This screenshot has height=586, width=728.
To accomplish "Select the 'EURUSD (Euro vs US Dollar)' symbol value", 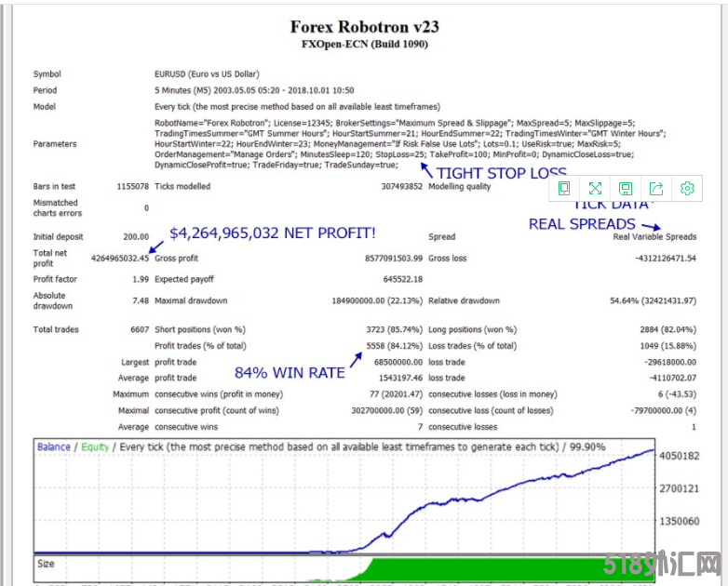I will [207, 74].
